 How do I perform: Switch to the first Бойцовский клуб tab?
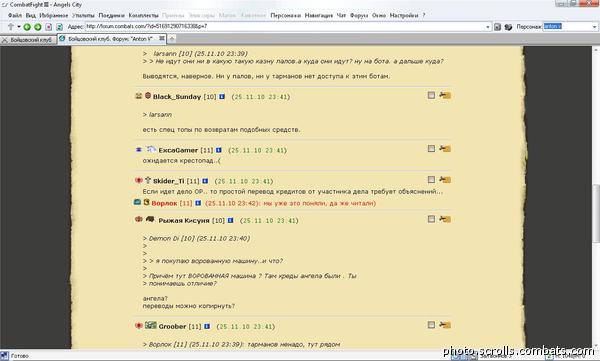coord(28,40)
